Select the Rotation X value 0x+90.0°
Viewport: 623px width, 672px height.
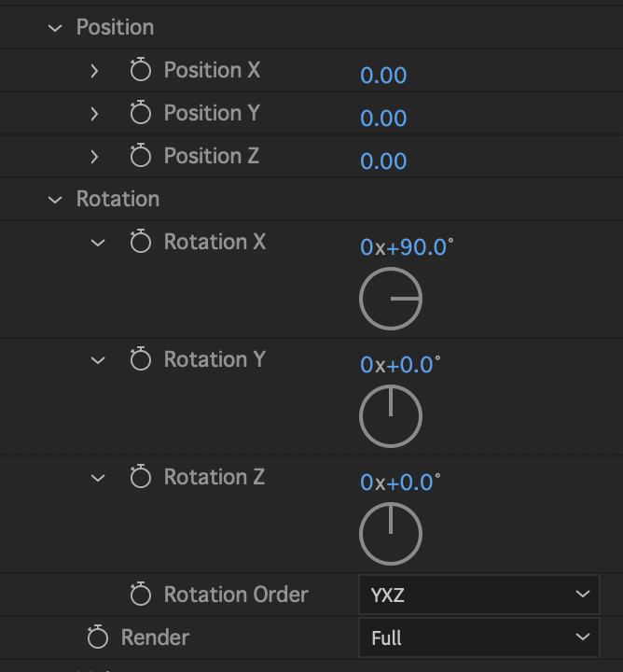coord(407,247)
